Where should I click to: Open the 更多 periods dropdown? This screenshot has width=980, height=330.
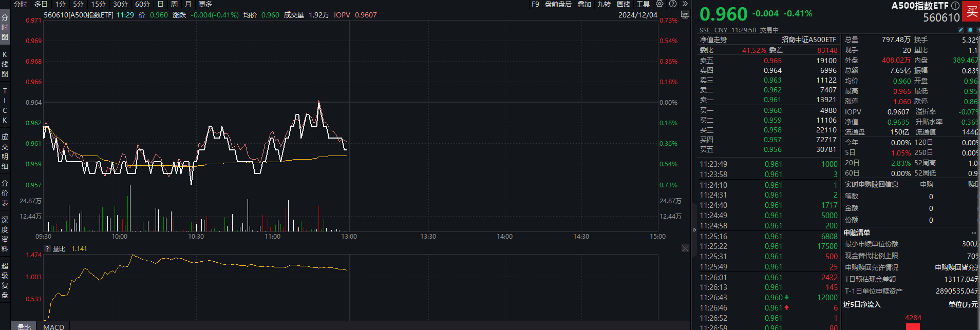(x=205, y=4)
